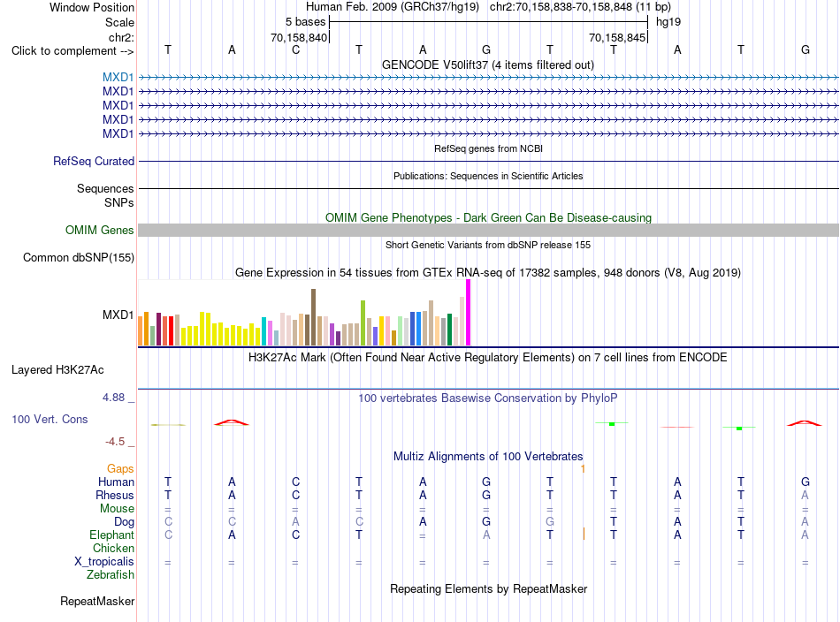Click the 'Click to complement -->' label
The image size is (840, 622).
73,51
